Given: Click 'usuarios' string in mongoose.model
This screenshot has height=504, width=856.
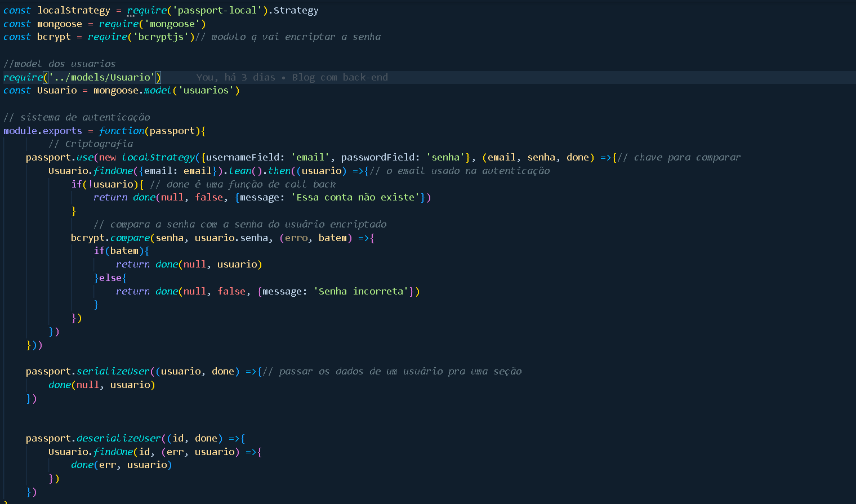Looking at the screenshot, I should [x=206, y=90].
